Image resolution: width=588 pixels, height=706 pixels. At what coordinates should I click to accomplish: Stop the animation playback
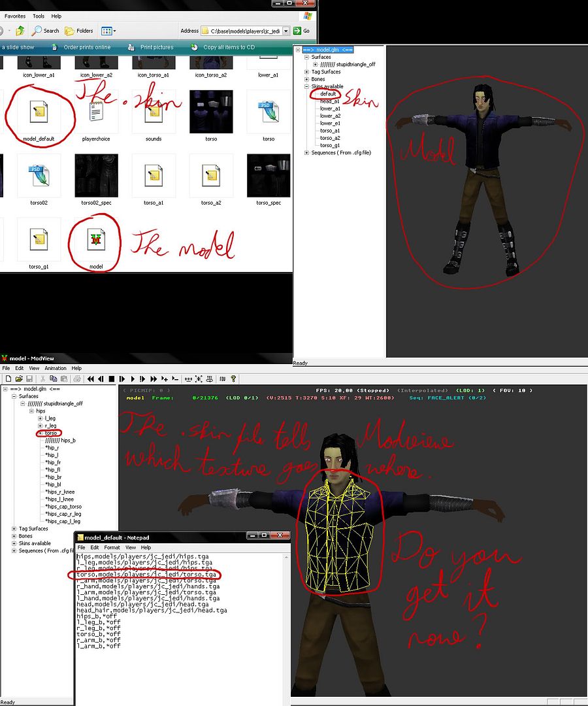112,379
